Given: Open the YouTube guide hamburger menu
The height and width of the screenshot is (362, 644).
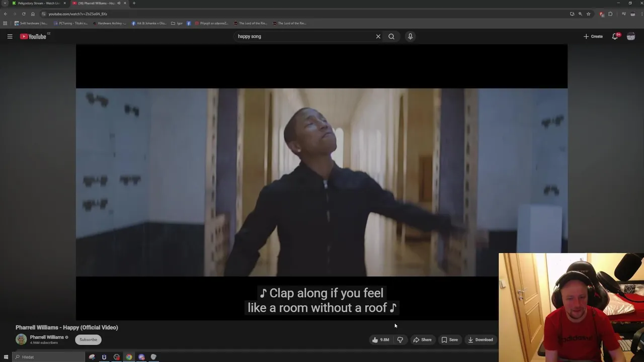Looking at the screenshot, I should (x=10, y=36).
